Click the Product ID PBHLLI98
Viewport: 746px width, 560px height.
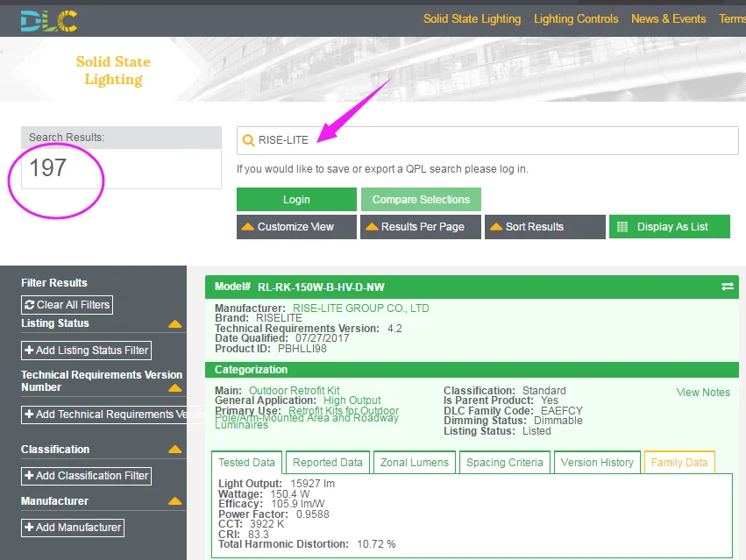coord(302,349)
